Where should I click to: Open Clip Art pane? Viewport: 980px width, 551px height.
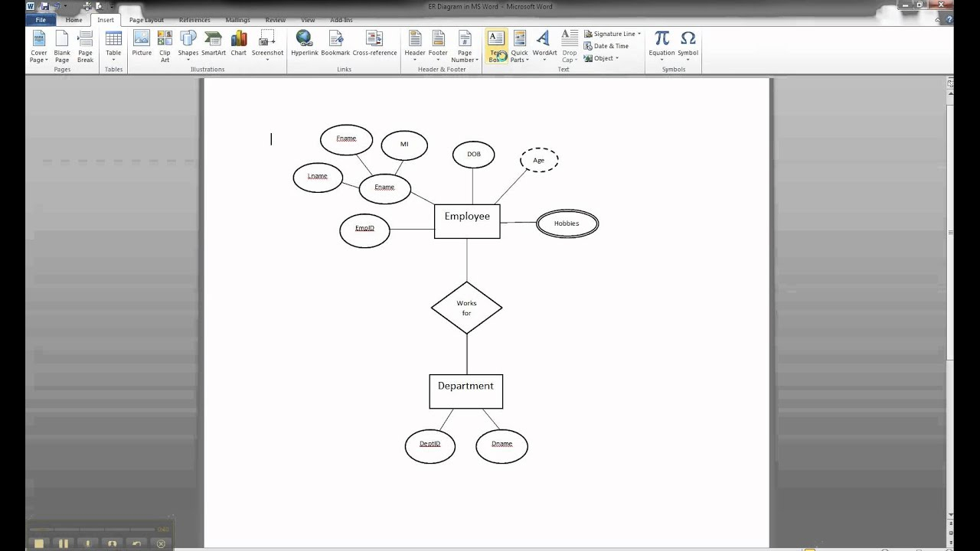point(165,47)
